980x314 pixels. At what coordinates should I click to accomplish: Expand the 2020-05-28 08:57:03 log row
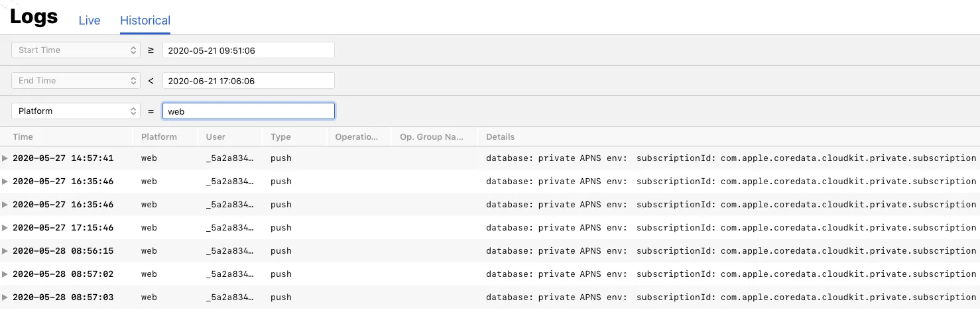click(x=5, y=297)
